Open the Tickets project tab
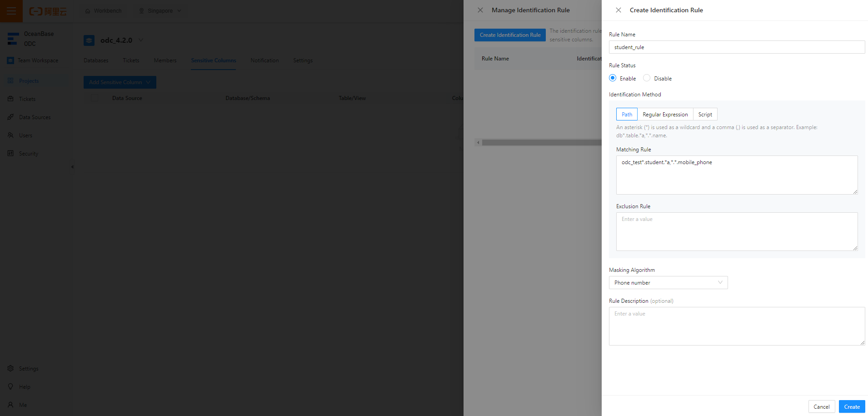 point(131,60)
